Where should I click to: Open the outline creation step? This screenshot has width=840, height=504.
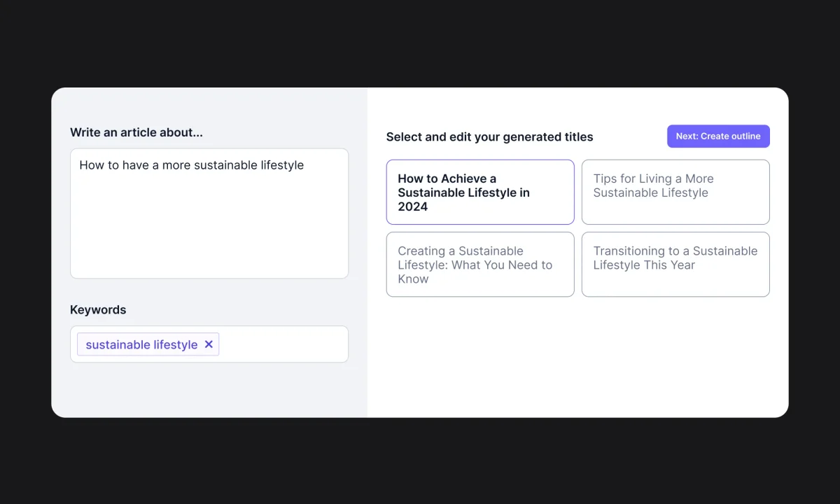718,136
